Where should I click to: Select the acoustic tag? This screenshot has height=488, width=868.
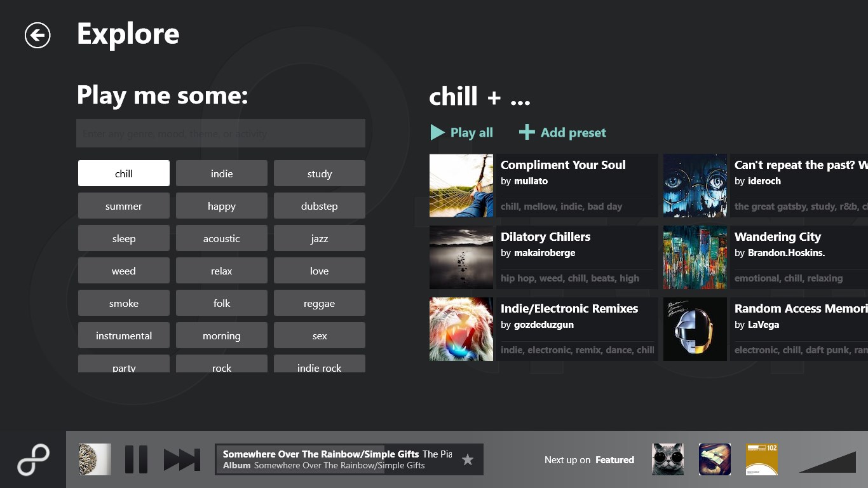[222, 238]
